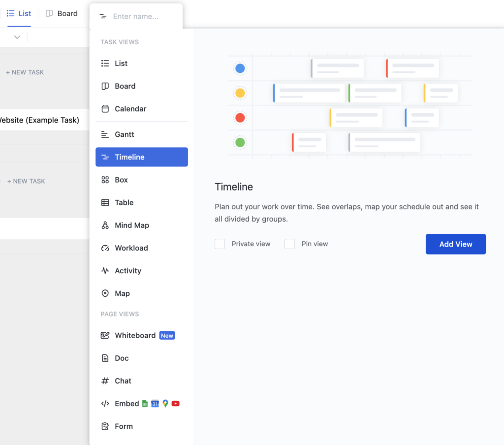Image resolution: width=504 pixels, height=445 pixels.
Task: Enable the Private view checkbox
Action: pyautogui.click(x=220, y=244)
